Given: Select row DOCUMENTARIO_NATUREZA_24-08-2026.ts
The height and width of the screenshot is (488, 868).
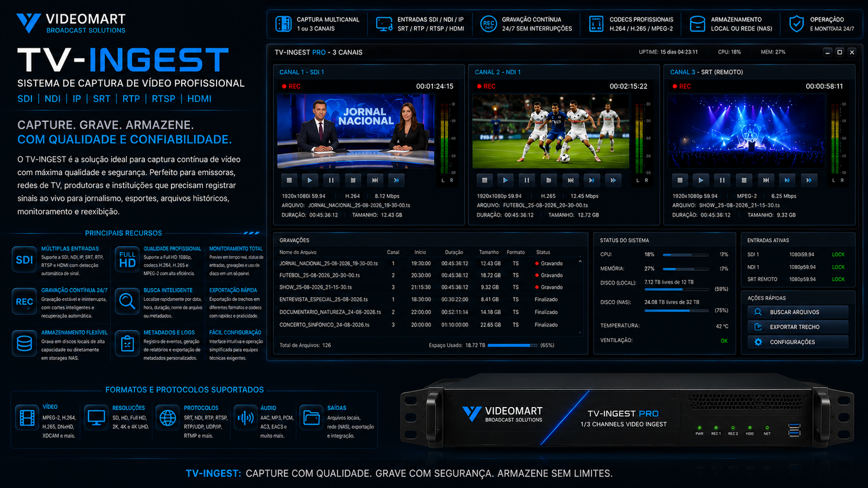Looking at the screenshot, I should point(427,312).
